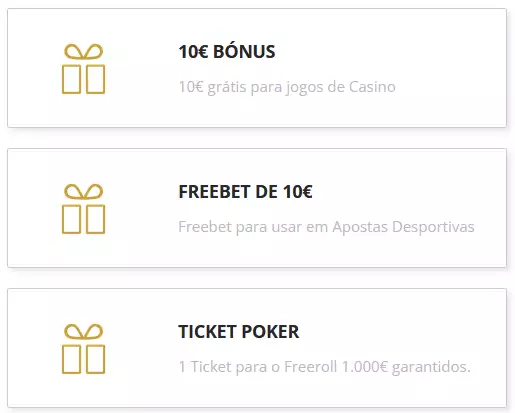Select the 10€ BÓNUS heading
This screenshot has width=515, height=413.
point(227,52)
